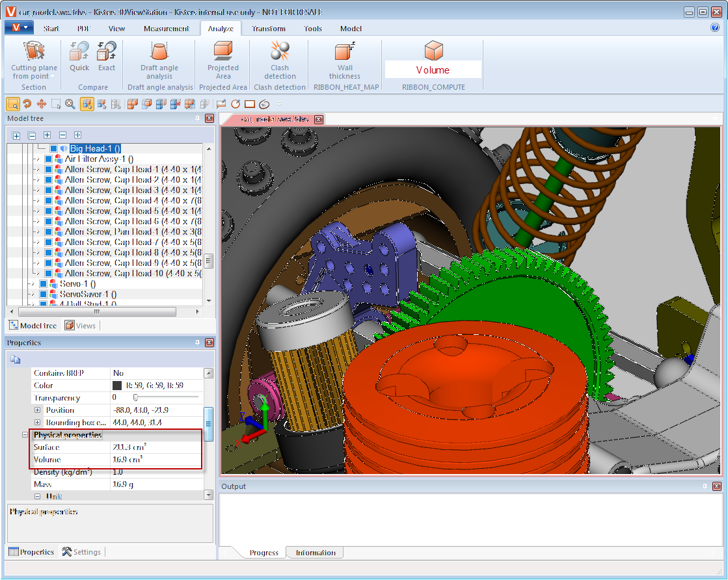Expand all nodes in Model tree toolbar
728x580 pixels.
pyautogui.click(x=16, y=135)
